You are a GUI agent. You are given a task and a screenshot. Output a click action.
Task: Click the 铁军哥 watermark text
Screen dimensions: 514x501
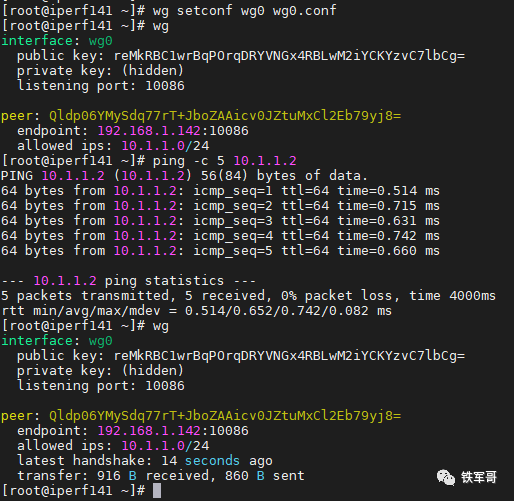(x=479, y=477)
